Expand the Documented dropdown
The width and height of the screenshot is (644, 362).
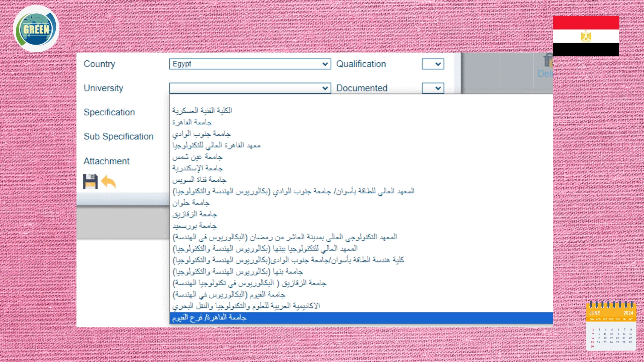pyautogui.click(x=433, y=88)
